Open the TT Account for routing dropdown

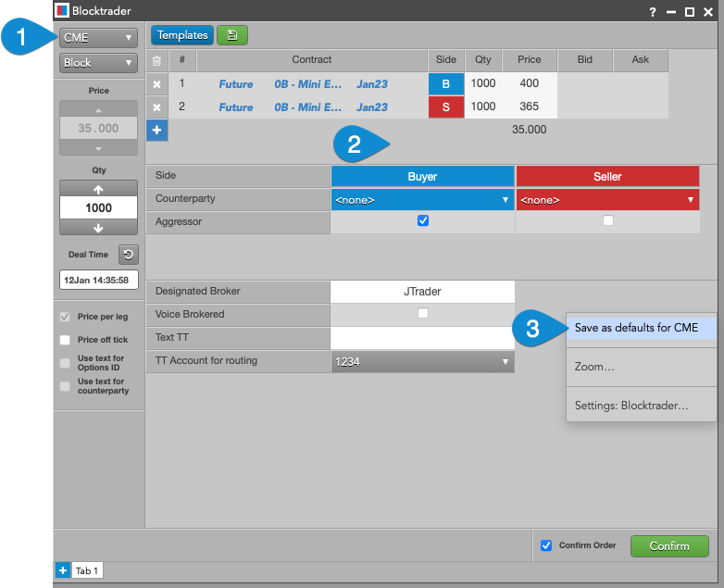click(422, 361)
